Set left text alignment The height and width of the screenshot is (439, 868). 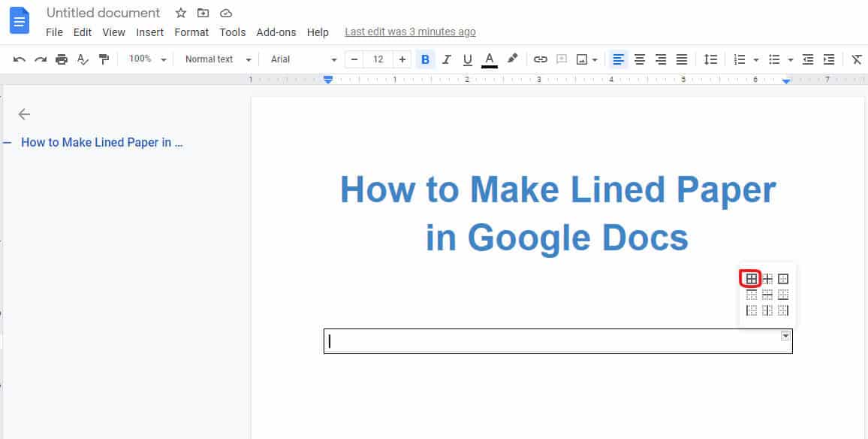coord(619,59)
